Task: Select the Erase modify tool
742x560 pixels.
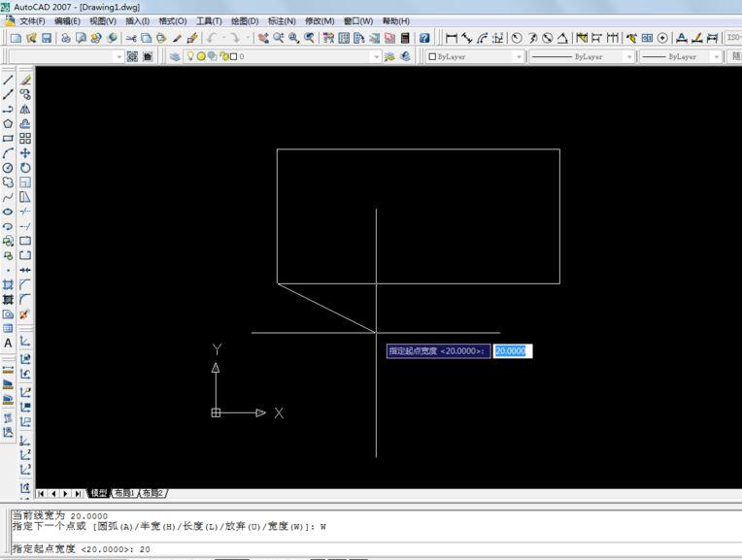Action: (x=25, y=80)
